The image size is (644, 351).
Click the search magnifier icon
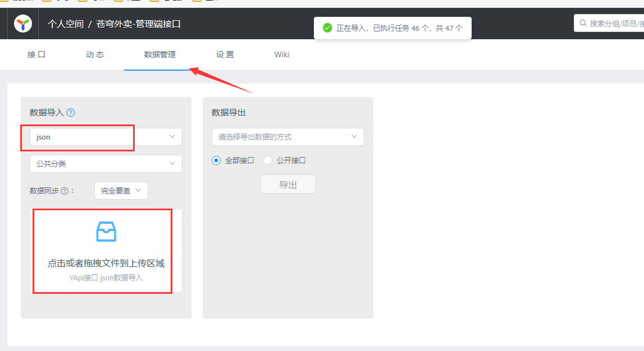[583, 24]
